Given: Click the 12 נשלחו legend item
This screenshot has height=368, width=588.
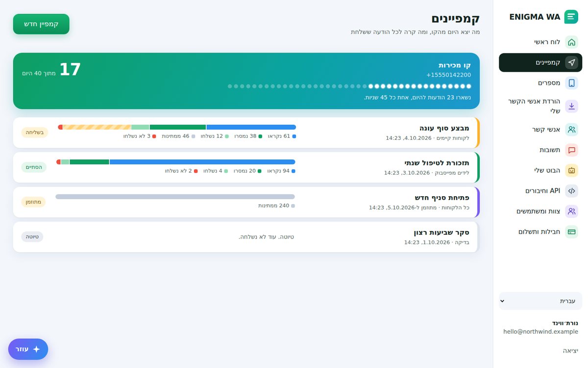Looking at the screenshot, I should [x=215, y=136].
